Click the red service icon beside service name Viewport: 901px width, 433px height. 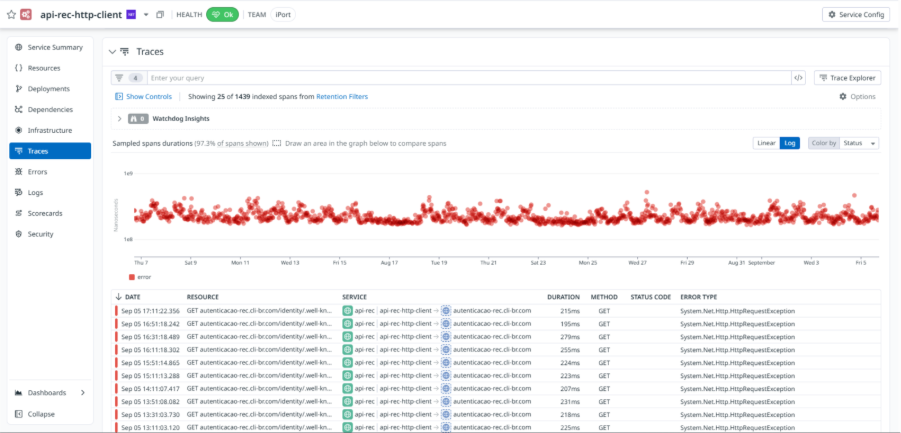(x=26, y=15)
